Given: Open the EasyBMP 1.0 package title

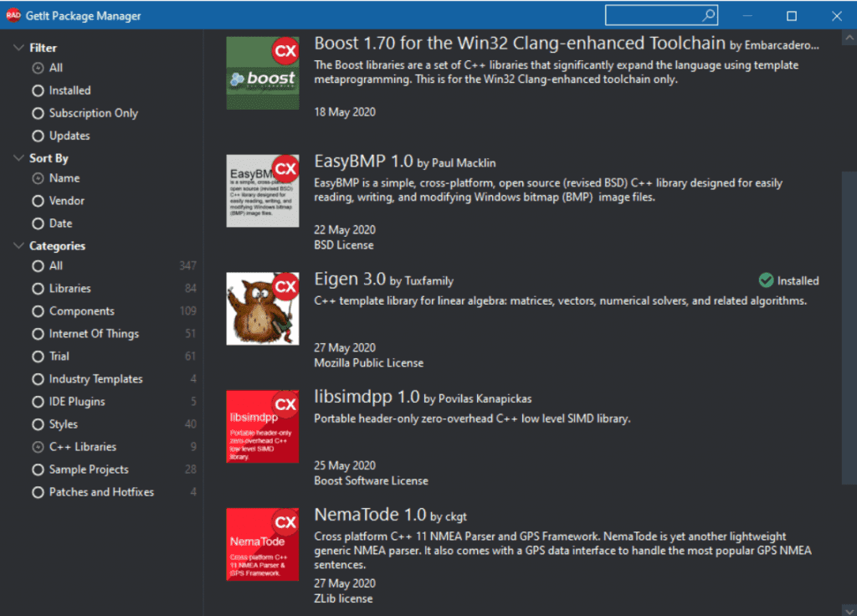Looking at the screenshot, I should pos(363,162).
